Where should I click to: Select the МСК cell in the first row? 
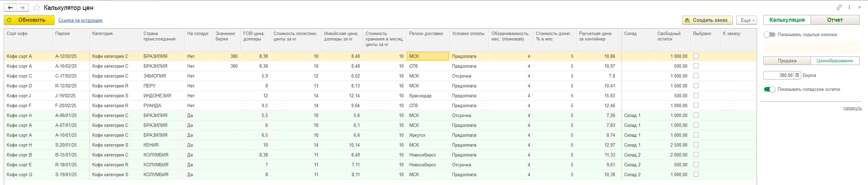point(427,56)
